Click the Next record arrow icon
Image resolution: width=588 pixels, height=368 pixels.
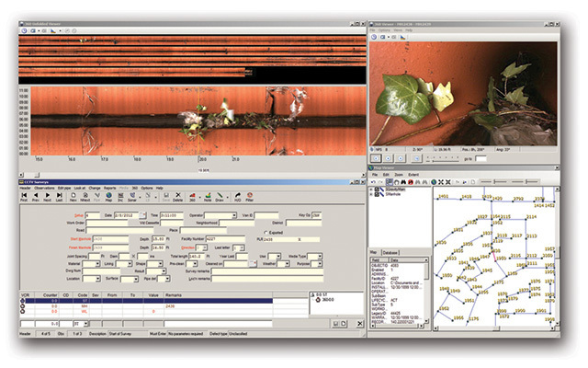(x=47, y=196)
